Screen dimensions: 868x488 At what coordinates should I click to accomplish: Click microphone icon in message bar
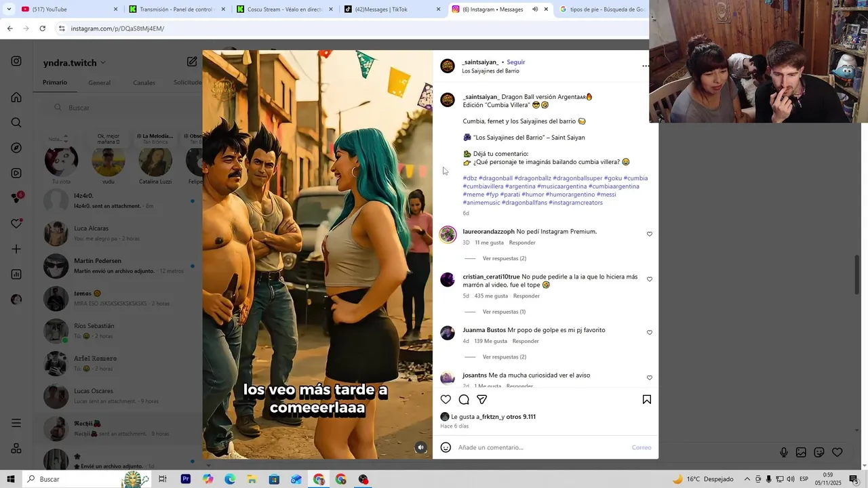click(x=783, y=452)
